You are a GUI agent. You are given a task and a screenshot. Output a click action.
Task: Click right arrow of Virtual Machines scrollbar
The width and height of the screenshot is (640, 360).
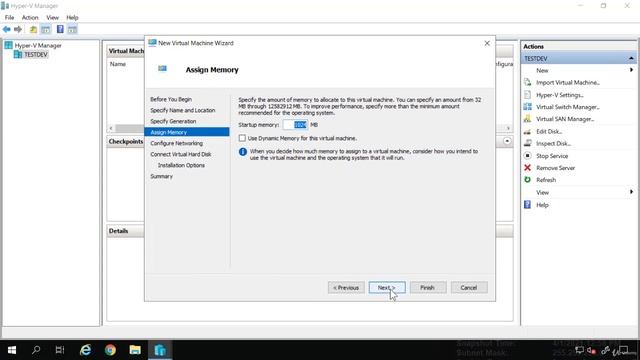tap(508, 128)
